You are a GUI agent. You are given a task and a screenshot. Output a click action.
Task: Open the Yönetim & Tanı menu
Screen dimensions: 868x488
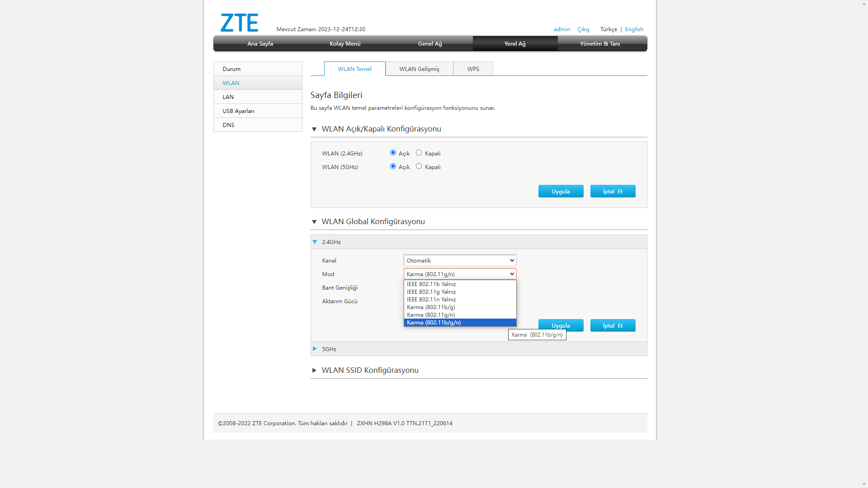pyautogui.click(x=600, y=44)
